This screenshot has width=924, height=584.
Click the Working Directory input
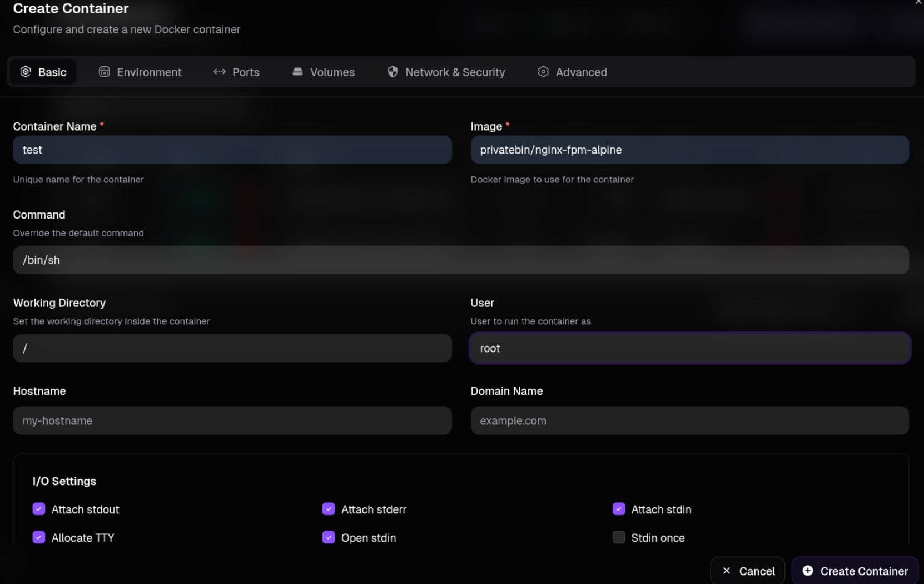click(x=232, y=348)
